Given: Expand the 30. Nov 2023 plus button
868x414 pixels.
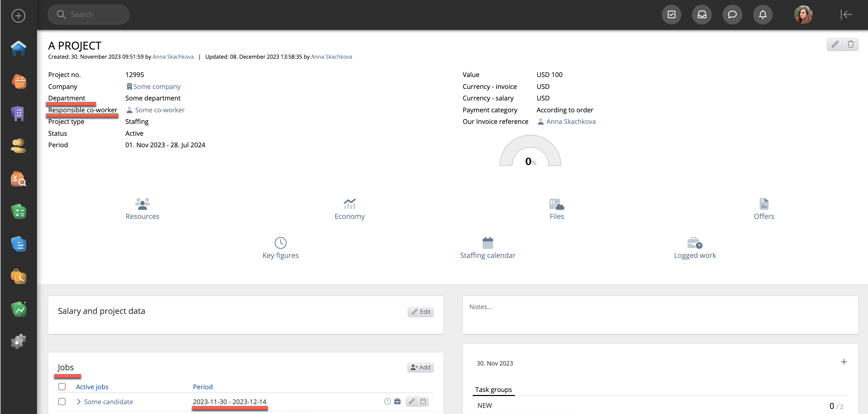Looking at the screenshot, I should (x=844, y=362).
